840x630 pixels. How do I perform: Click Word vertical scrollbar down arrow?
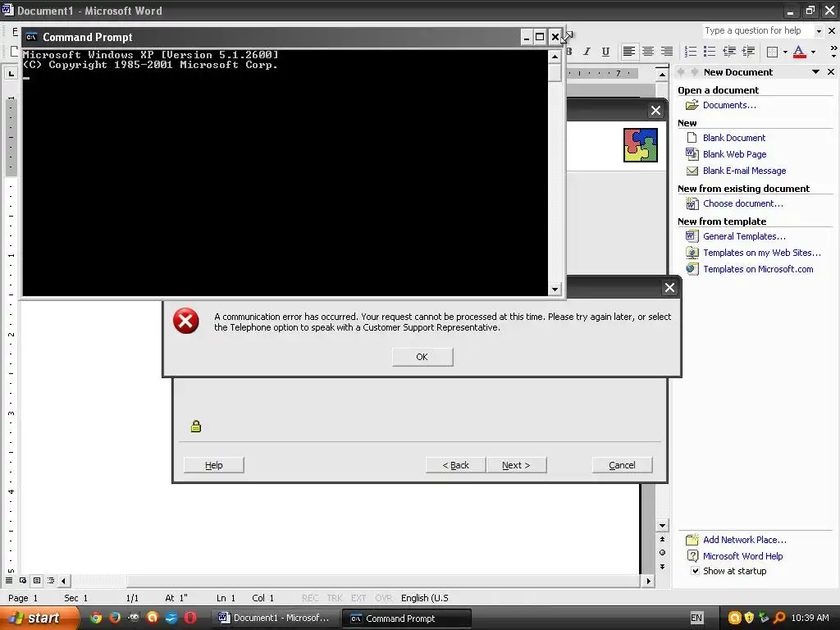(662, 526)
